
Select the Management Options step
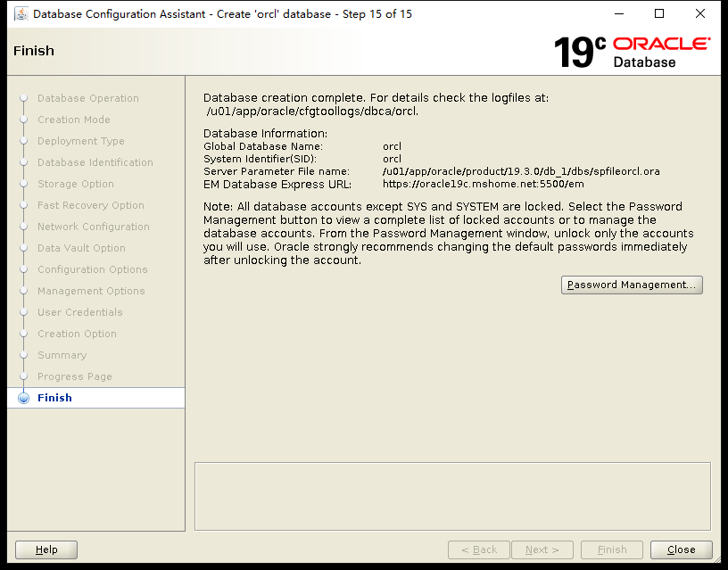(91, 291)
